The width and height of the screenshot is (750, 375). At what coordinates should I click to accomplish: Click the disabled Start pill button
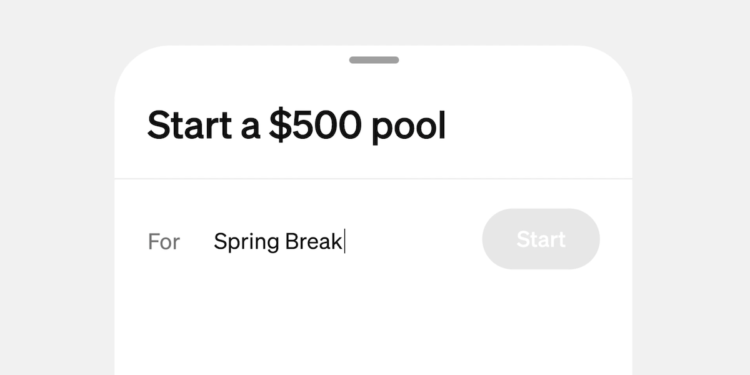point(541,239)
